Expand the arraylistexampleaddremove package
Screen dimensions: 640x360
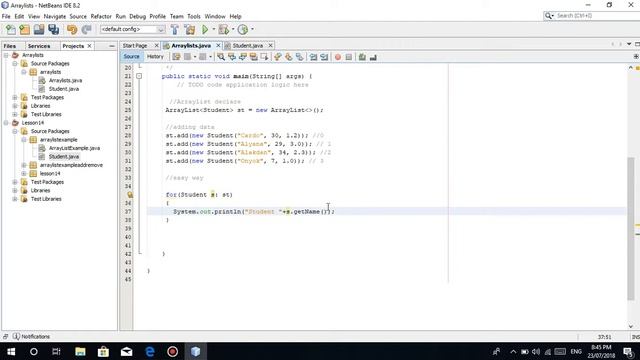pos(24,165)
